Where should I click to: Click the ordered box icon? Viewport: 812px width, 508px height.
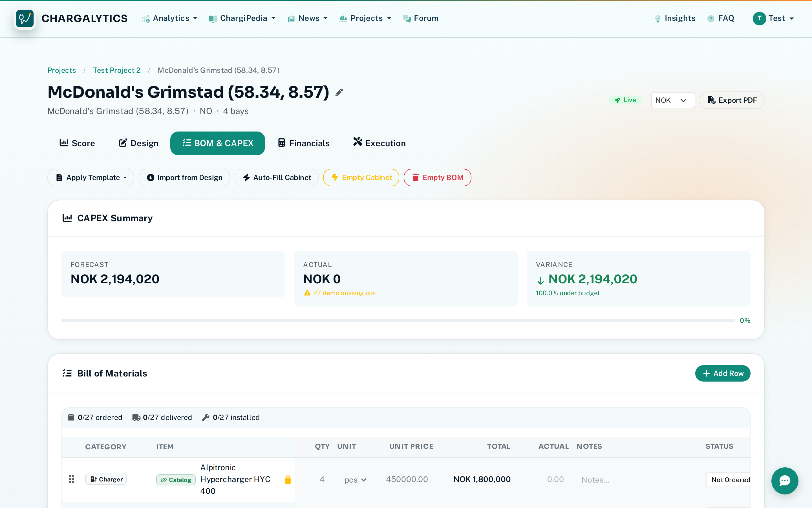[71, 417]
